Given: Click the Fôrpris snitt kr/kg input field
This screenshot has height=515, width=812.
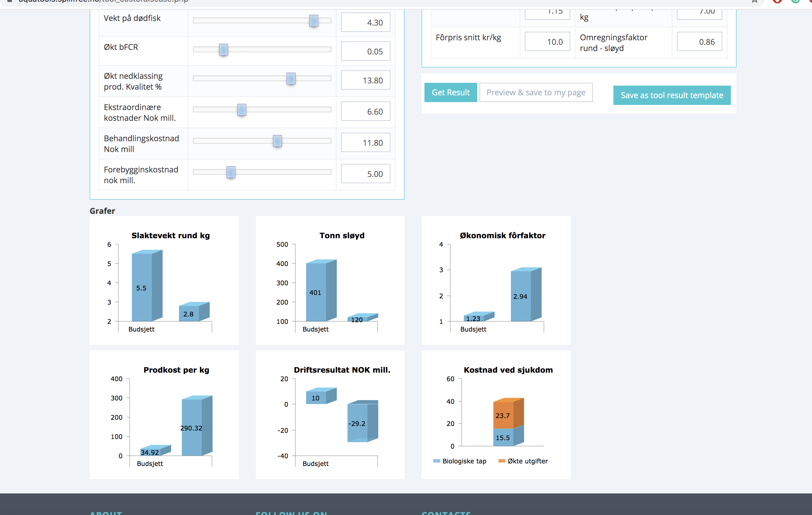Looking at the screenshot, I should 547,42.
